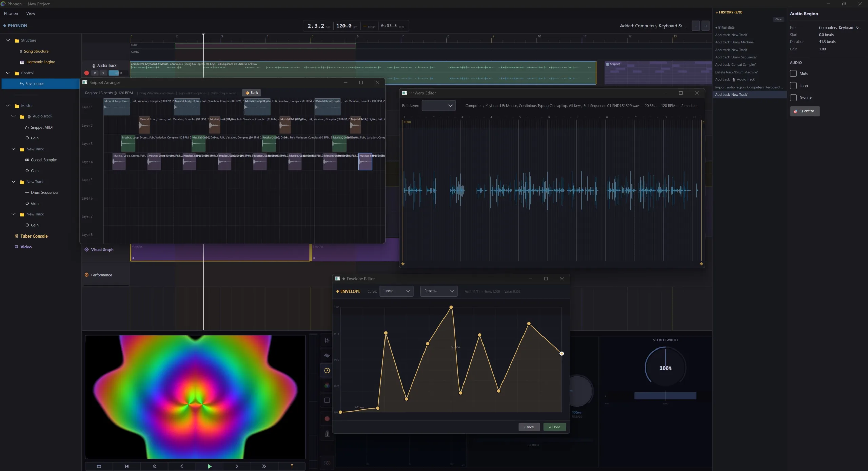Open the Edit Layer dropdown in Warp Editor
This screenshot has height=471, width=868.
pos(438,106)
